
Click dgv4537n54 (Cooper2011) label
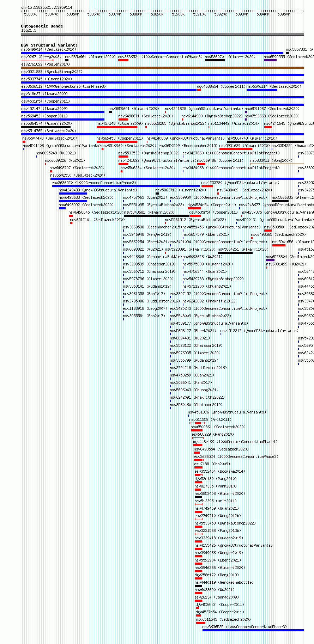pos(220,612)
